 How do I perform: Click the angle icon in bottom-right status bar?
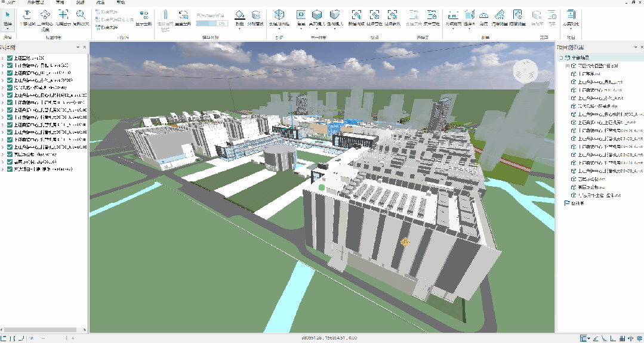click(596, 338)
